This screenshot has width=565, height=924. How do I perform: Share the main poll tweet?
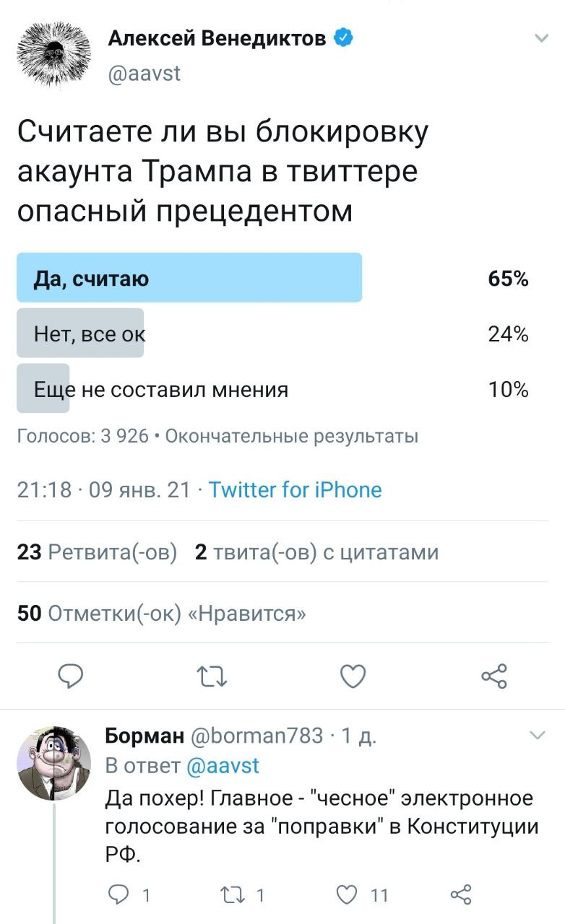tap(494, 677)
